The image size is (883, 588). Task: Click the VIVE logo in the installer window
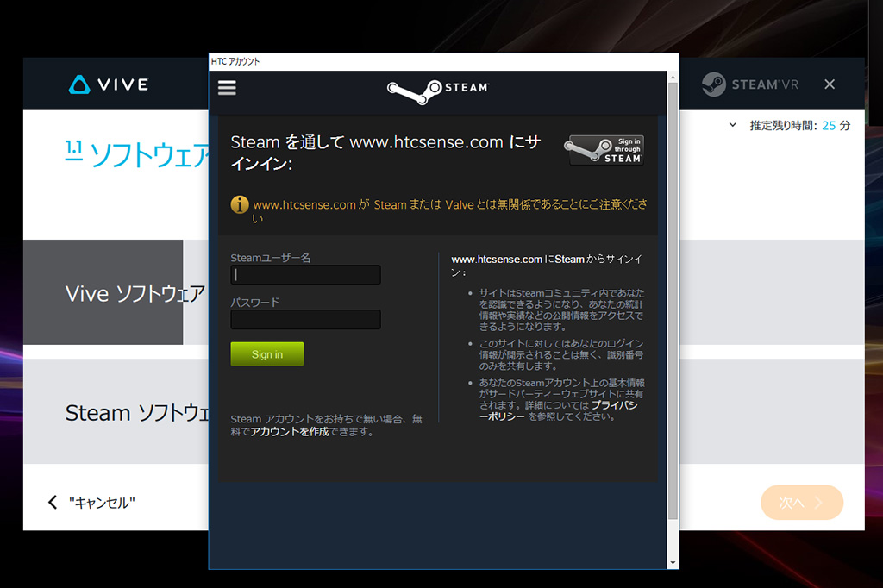tap(109, 84)
